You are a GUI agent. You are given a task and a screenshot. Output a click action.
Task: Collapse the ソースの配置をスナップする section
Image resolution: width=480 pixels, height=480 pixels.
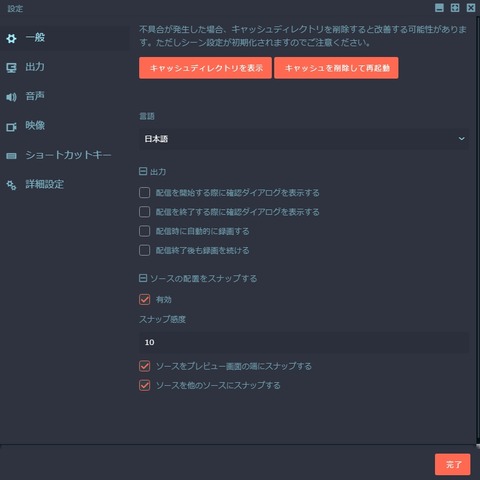pos(143,278)
